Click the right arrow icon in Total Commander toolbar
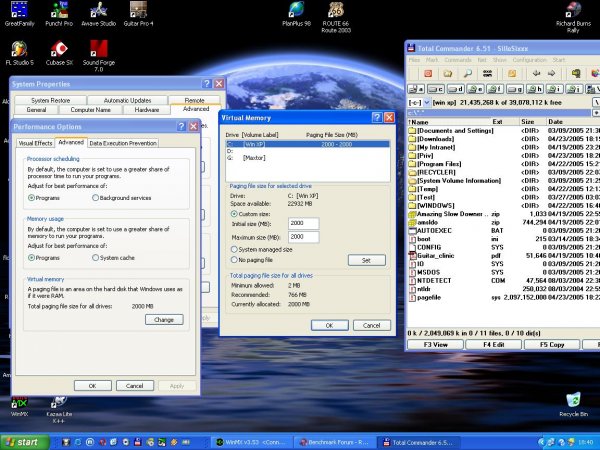 (x=551, y=73)
